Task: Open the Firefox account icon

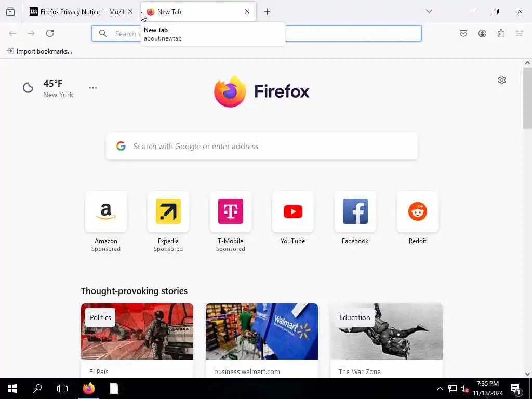Action: click(482, 33)
